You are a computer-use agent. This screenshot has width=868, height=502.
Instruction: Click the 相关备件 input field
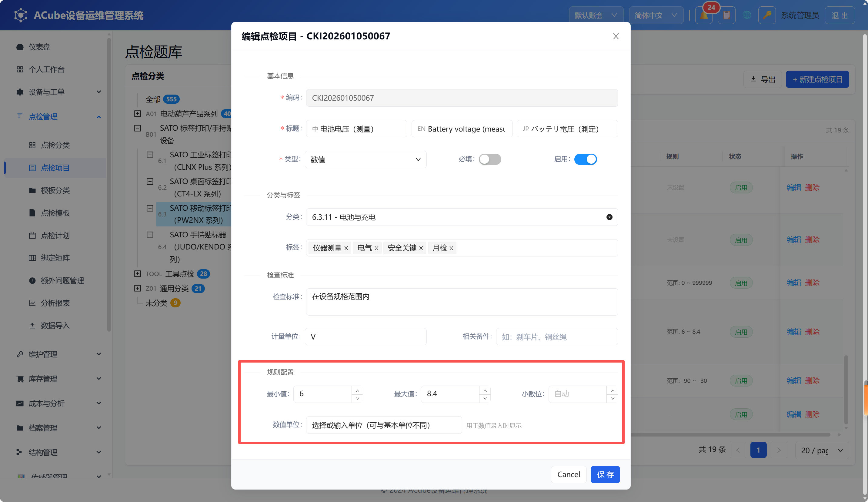click(557, 336)
